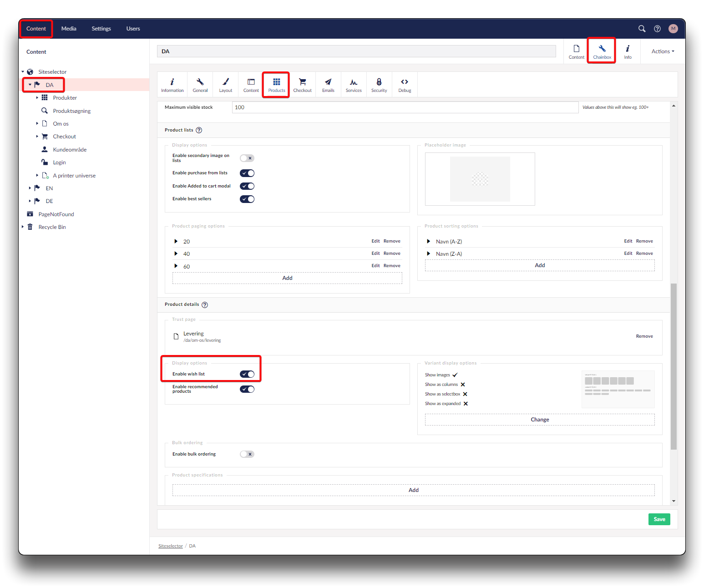Open the search magnifier in top bar

[x=642, y=29]
